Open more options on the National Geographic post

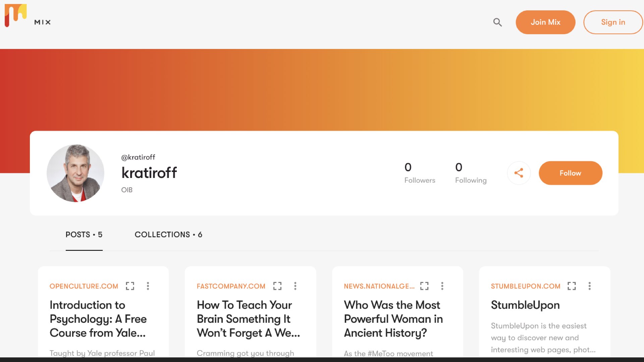(x=442, y=286)
